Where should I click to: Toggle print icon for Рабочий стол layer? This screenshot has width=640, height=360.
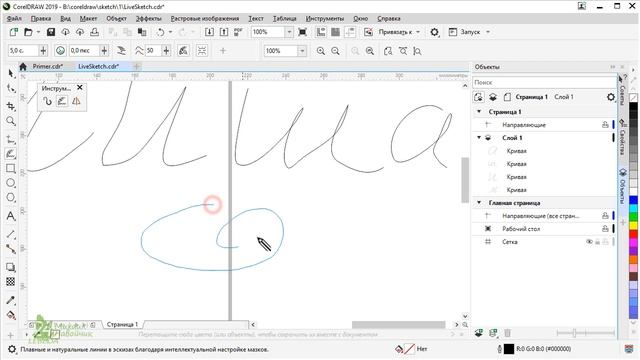[x=605, y=229]
